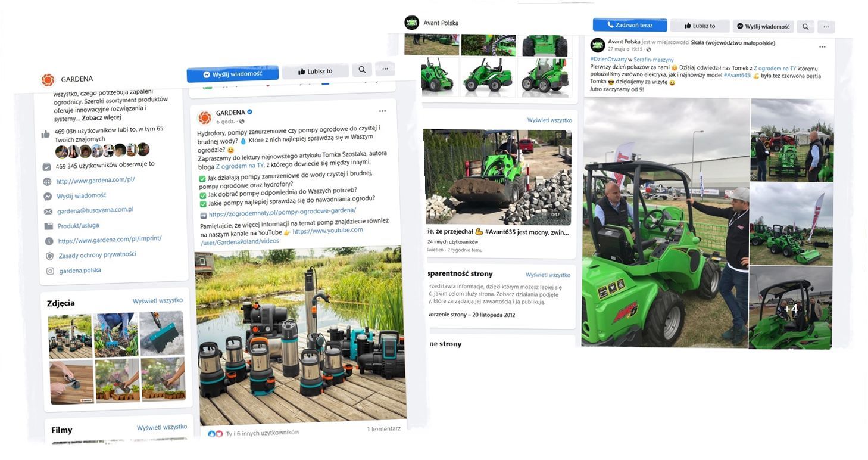Open three-dot menu on Avant Polska header

coord(826,26)
